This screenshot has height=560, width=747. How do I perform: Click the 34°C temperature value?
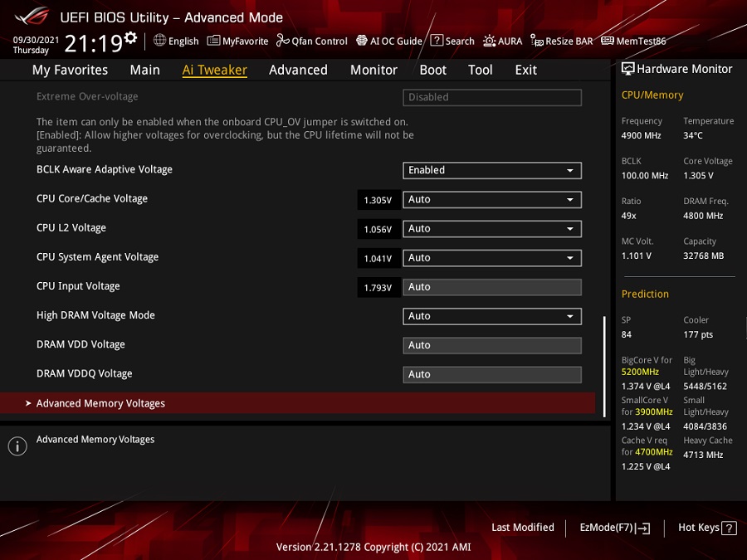click(x=693, y=135)
